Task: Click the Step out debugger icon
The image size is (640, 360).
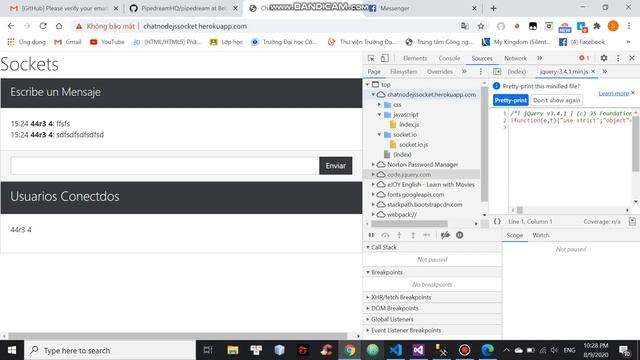Action: coord(413,235)
